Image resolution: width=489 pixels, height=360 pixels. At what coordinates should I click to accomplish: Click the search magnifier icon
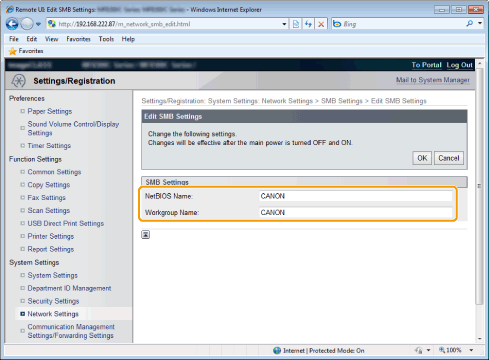pos(470,23)
